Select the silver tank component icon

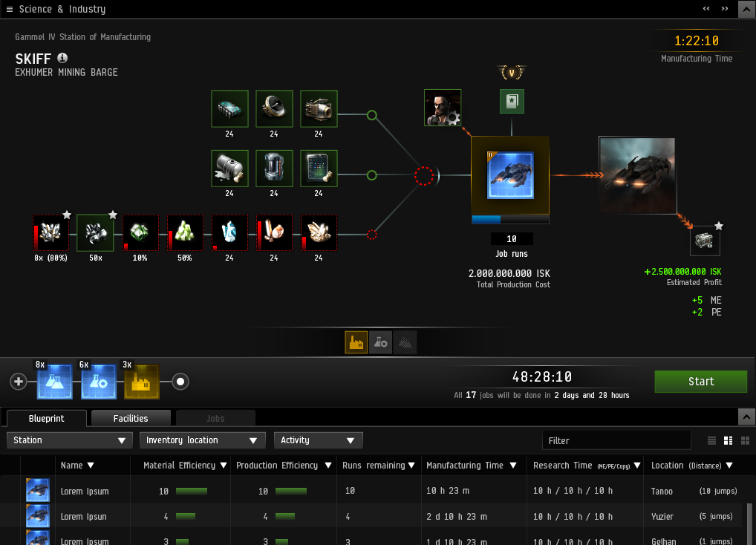tap(229, 168)
